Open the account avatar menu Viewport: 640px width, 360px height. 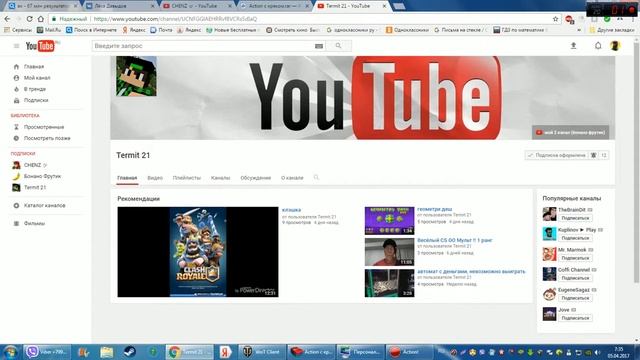click(x=615, y=46)
